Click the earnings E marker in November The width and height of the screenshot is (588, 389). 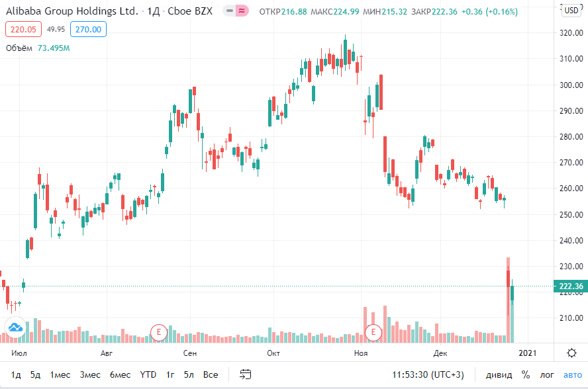373,332
